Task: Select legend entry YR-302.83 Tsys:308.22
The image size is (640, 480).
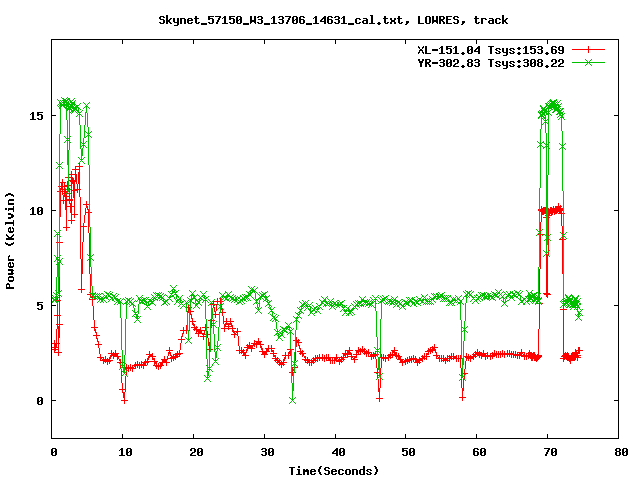Action: point(491,63)
